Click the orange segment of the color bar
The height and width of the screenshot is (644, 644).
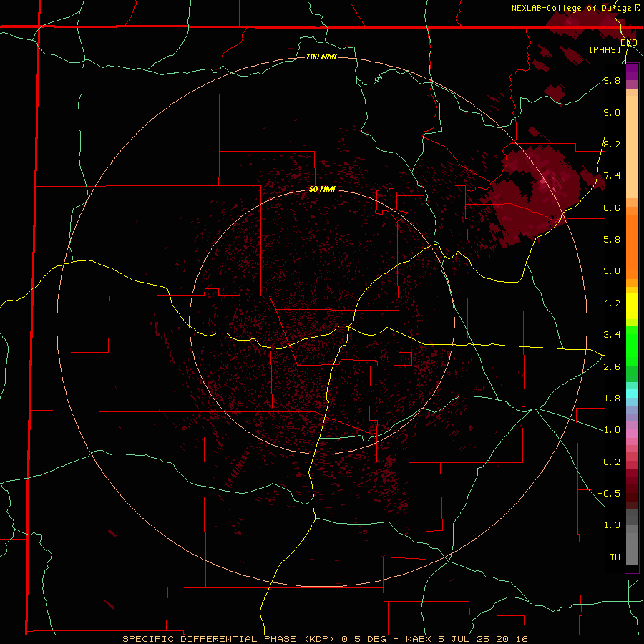click(x=632, y=246)
